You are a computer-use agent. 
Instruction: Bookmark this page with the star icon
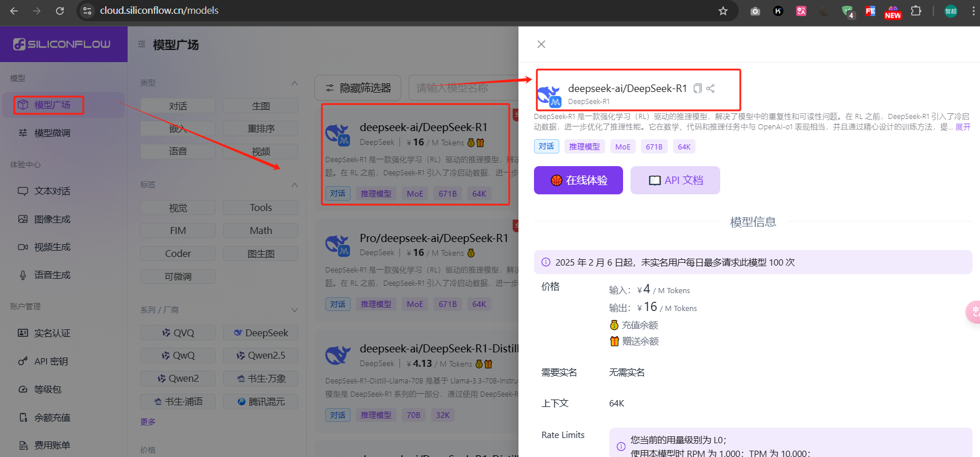click(x=723, y=11)
